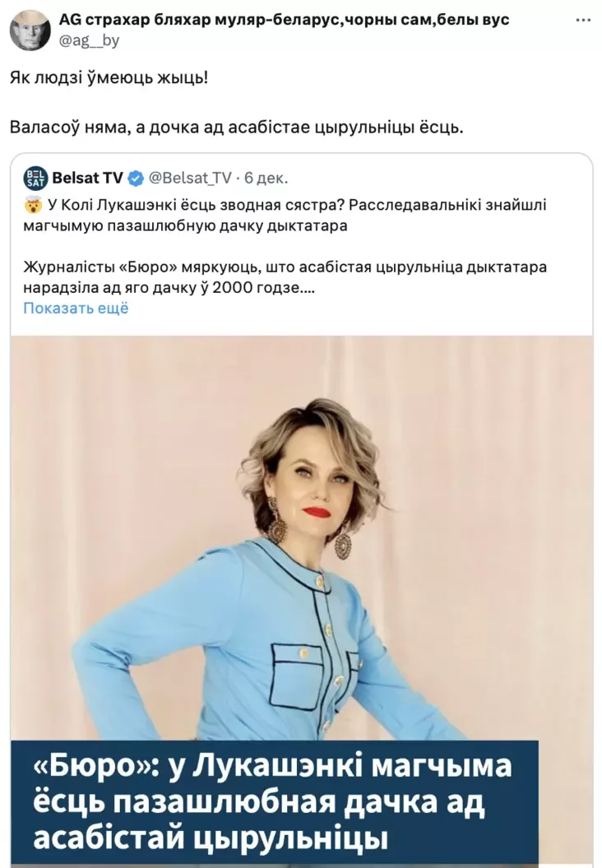The width and height of the screenshot is (602, 868).
Task: Click the Журналісты «Бюро» paragraph
Action: point(285,277)
